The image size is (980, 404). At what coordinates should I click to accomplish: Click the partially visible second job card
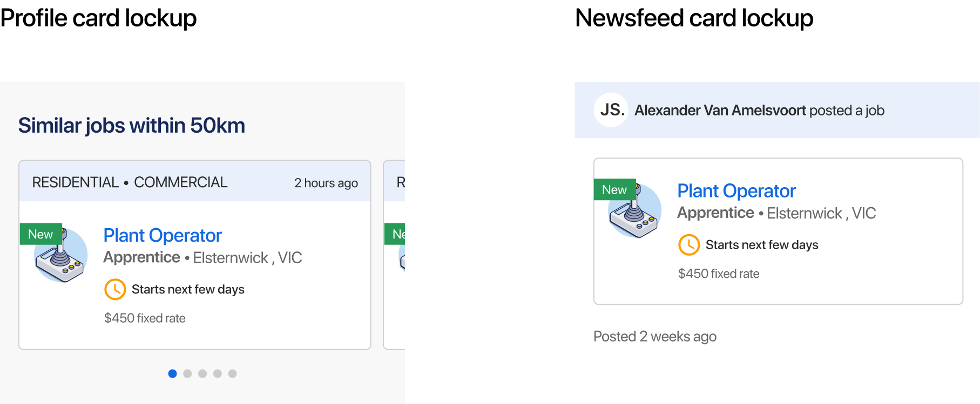[394, 255]
